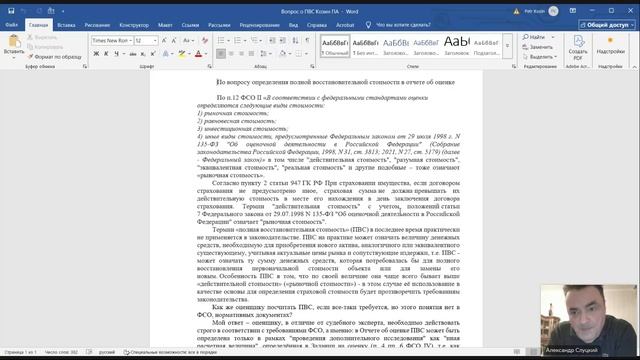640x360 pixels.
Task: Clear all formatting icon
Action: click(x=204, y=40)
